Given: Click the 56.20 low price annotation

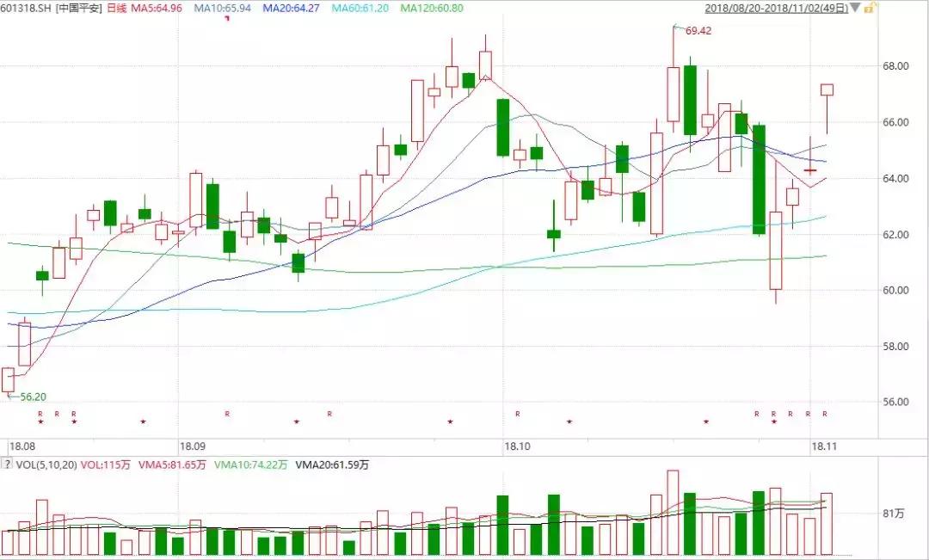Looking at the screenshot, I should [x=34, y=397].
